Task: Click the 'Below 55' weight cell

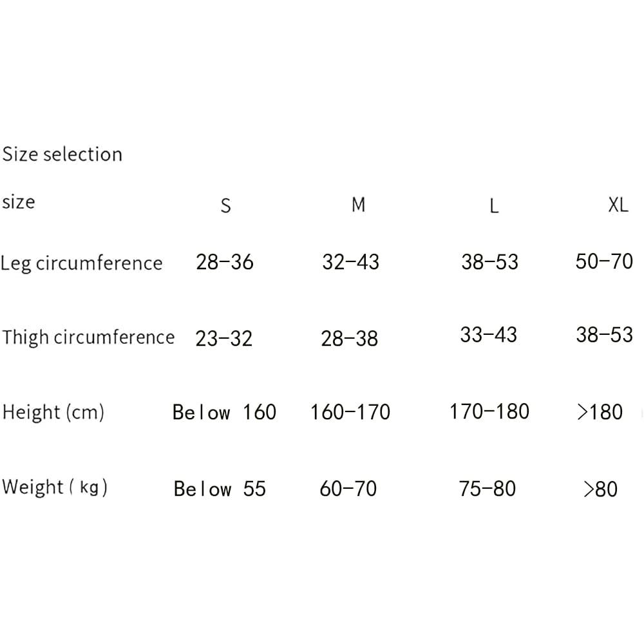Action: point(220,489)
